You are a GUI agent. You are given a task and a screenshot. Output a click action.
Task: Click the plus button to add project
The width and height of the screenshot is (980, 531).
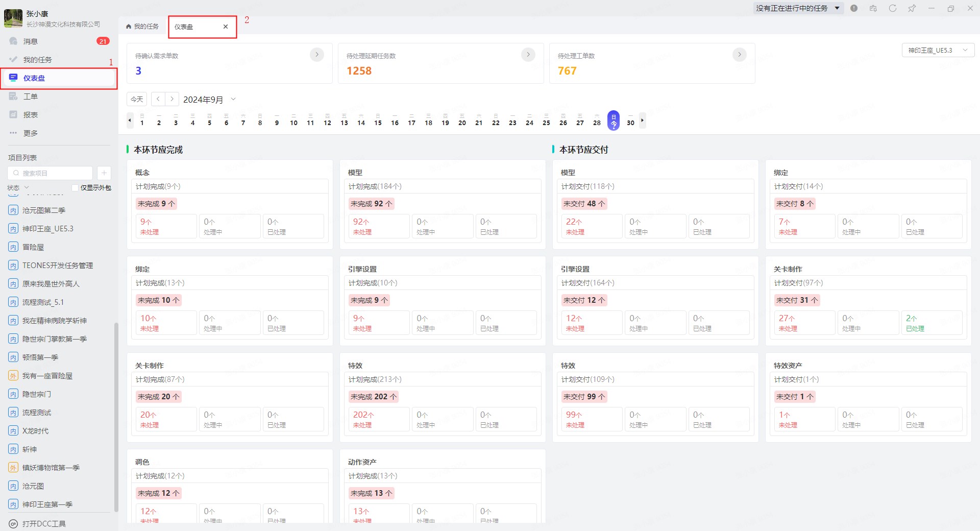[x=104, y=173]
